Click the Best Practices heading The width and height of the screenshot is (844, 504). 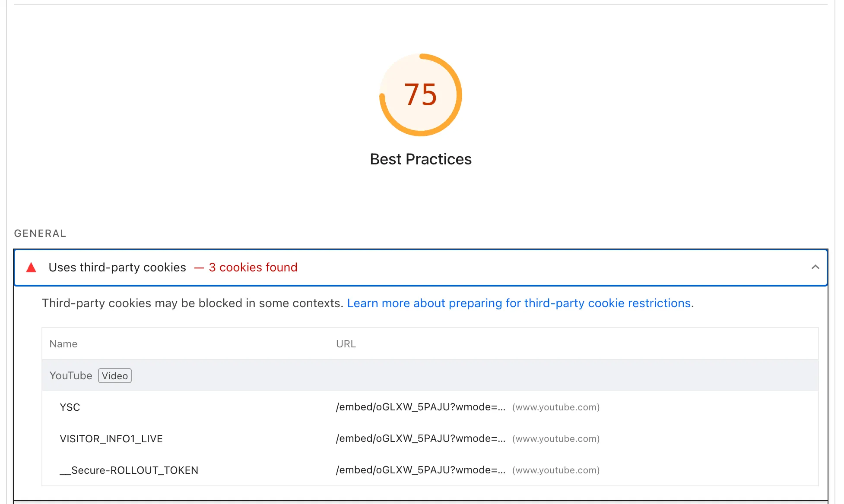point(420,159)
